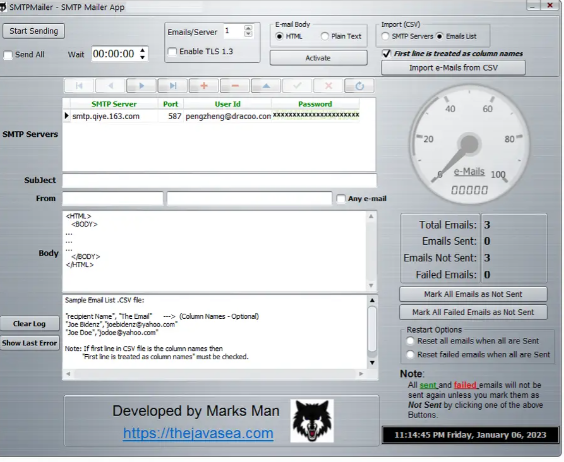Click the app icon in title bar
This screenshot has height=462, width=564.
(3, 7)
